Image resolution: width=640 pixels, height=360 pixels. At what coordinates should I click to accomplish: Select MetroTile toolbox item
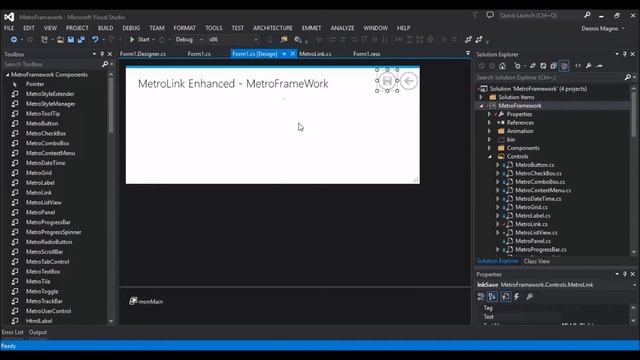(x=38, y=281)
